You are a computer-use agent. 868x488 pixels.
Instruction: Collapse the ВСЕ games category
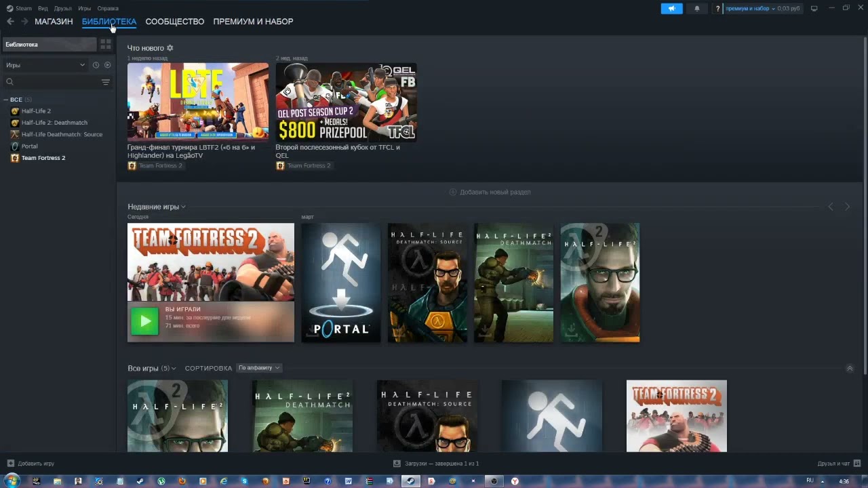pos(6,100)
